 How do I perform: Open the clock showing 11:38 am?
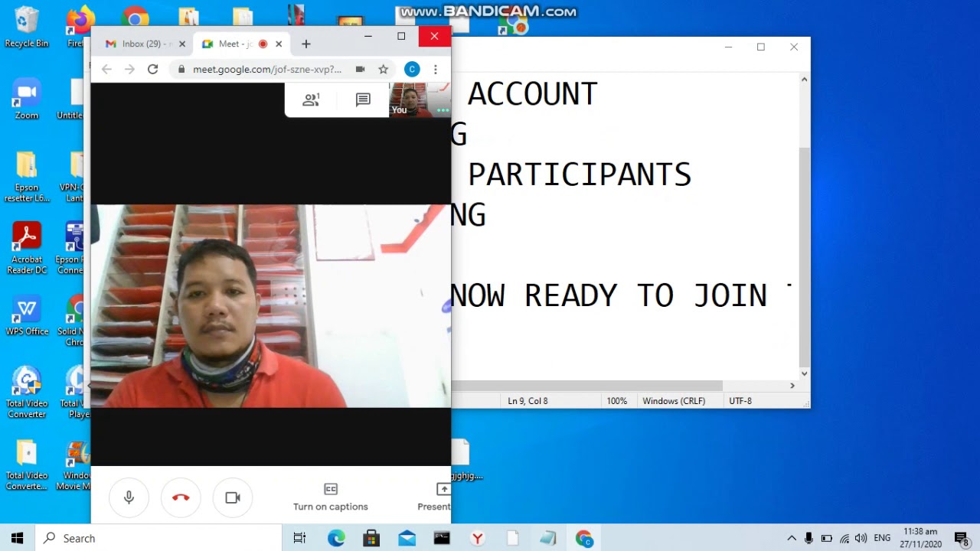pyautogui.click(x=921, y=538)
